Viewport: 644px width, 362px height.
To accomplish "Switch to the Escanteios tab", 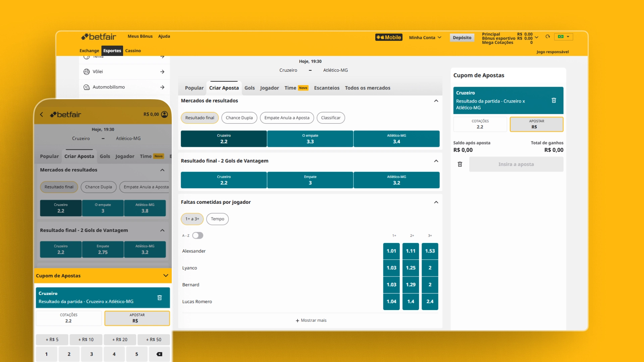I will (326, 88).
